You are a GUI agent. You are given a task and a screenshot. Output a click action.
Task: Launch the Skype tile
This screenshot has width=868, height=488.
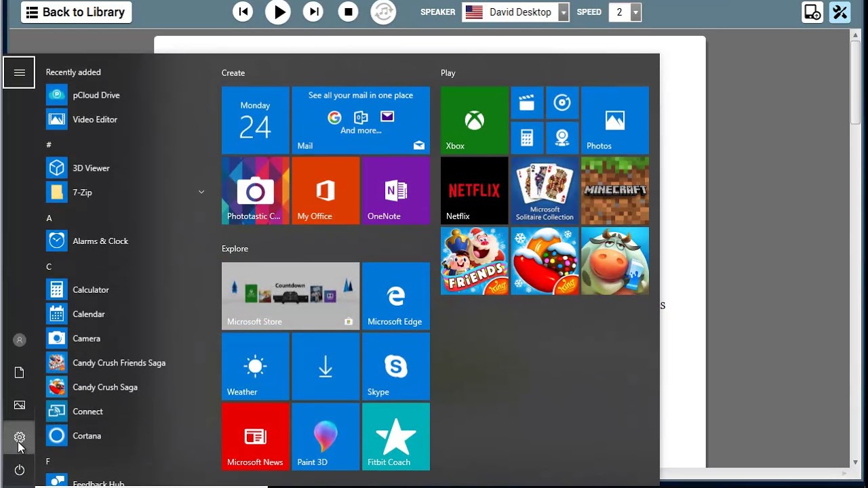coord(396,367)
